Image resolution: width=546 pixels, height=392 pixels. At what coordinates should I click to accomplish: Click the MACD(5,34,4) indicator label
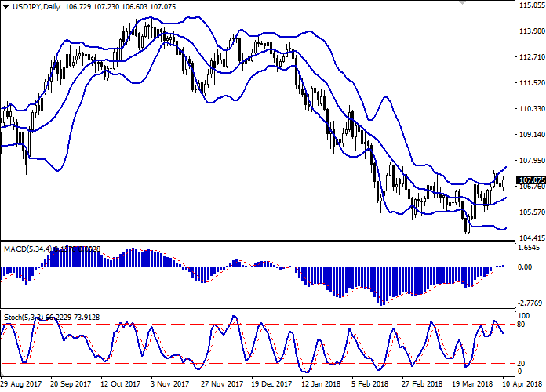[x=27, y=249]
